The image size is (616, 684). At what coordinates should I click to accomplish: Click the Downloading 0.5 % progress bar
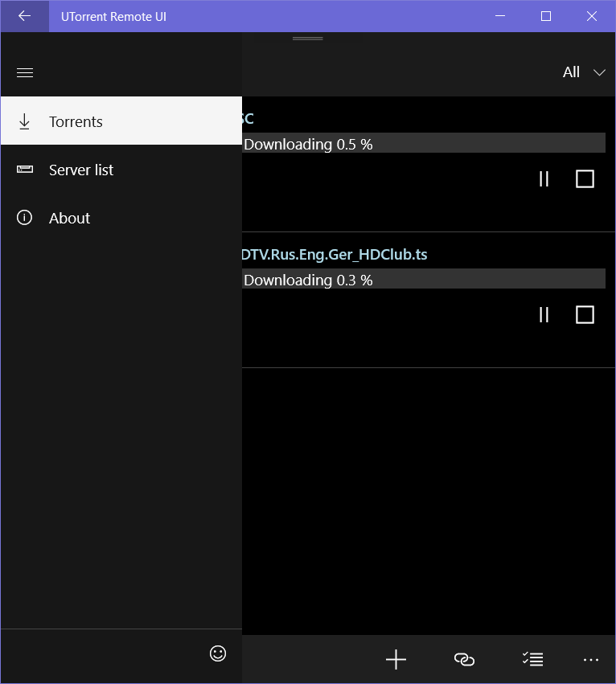pos(424,144)
